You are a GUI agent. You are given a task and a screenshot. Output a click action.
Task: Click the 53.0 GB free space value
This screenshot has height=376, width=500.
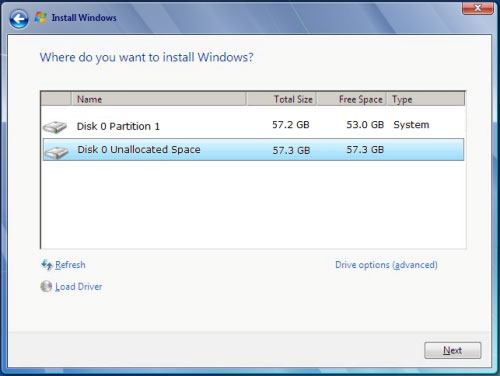365,125
